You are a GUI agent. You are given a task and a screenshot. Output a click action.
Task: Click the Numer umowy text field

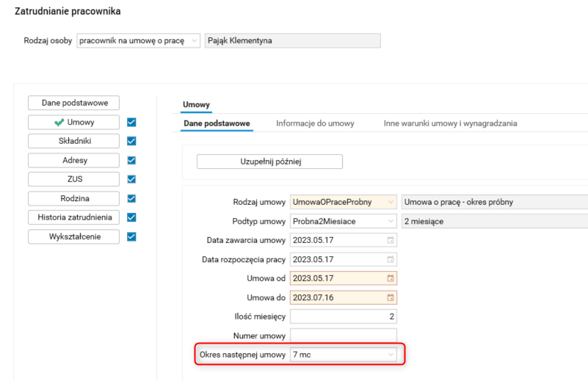[x=343, y=335]
